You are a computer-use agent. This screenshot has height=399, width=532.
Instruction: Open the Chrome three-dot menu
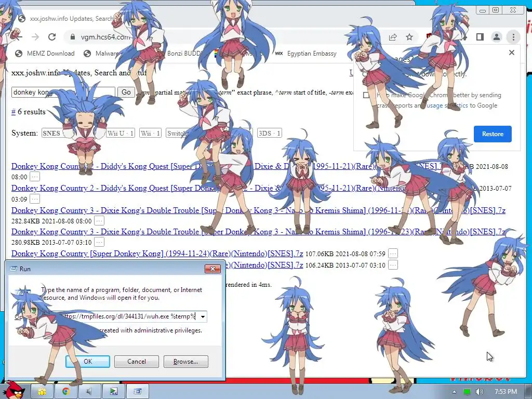[513, 37]
